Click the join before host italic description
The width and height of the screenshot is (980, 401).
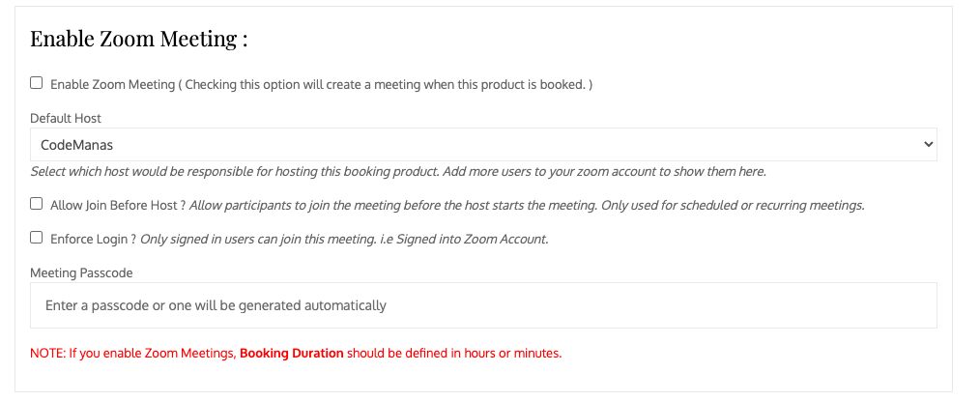527,205
